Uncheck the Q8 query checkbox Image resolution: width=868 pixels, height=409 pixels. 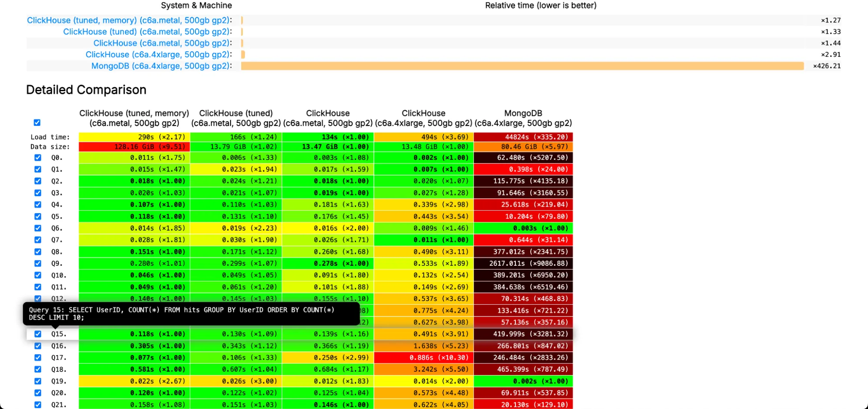(38, 252)
